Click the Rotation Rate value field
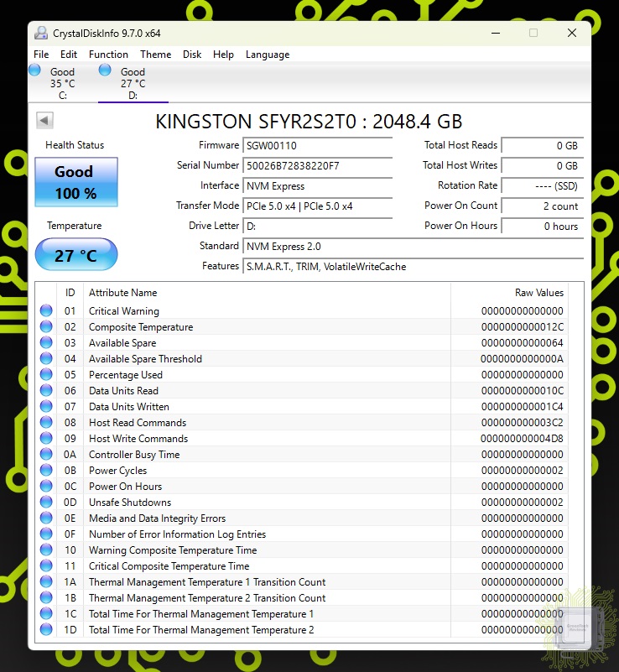619x672 pixels. tap(543, 186)
